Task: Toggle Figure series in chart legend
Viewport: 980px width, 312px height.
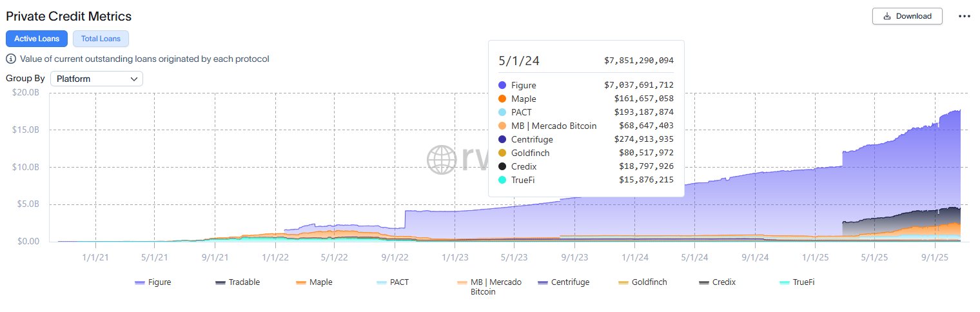Action: point(153,282)
